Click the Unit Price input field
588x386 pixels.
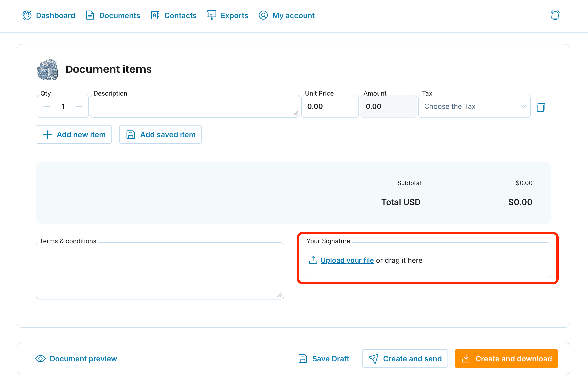[330, 106]
